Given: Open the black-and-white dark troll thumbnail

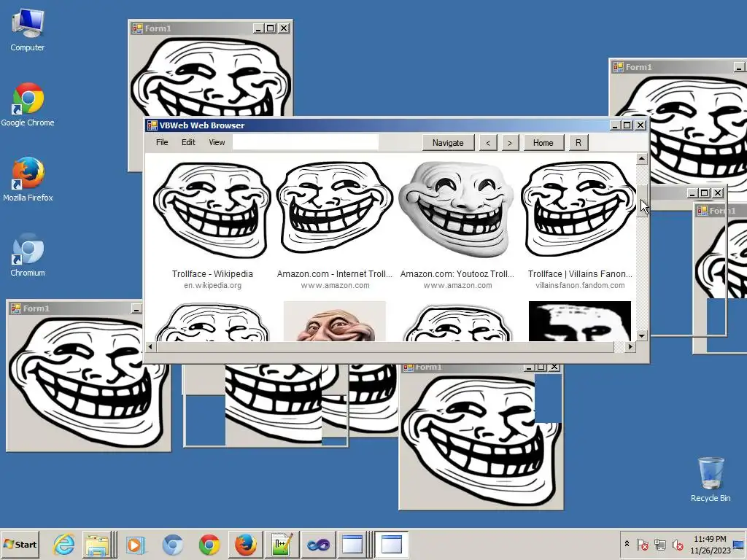Looking at the screenshot, I should tap(580, 321).
